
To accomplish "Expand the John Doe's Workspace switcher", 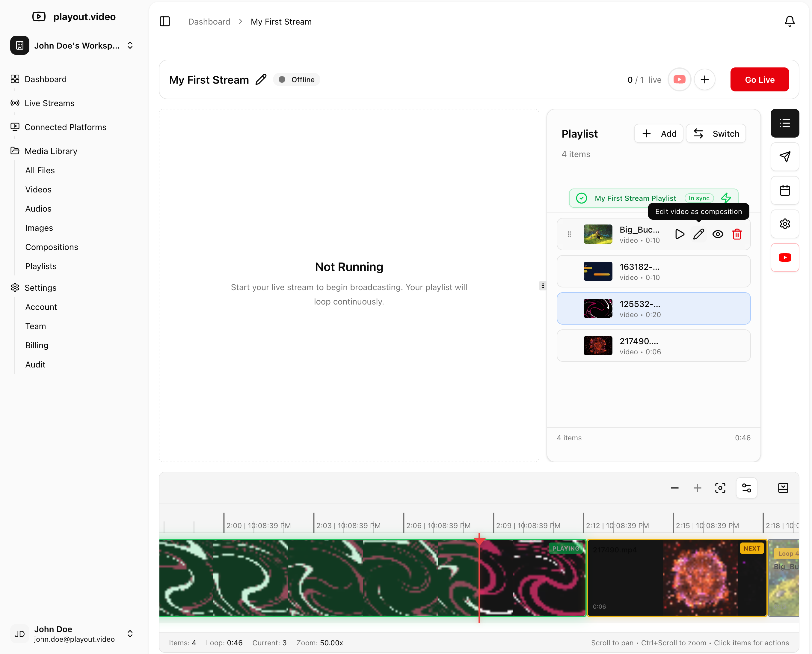I will pyautogui.click(x=130, y=45).
